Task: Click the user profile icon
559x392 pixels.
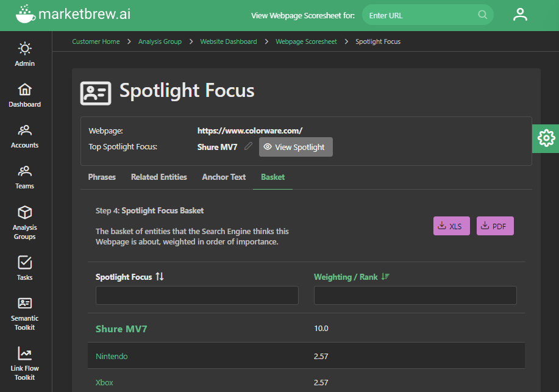Action: pyautogui.click(x=520, y=15)
